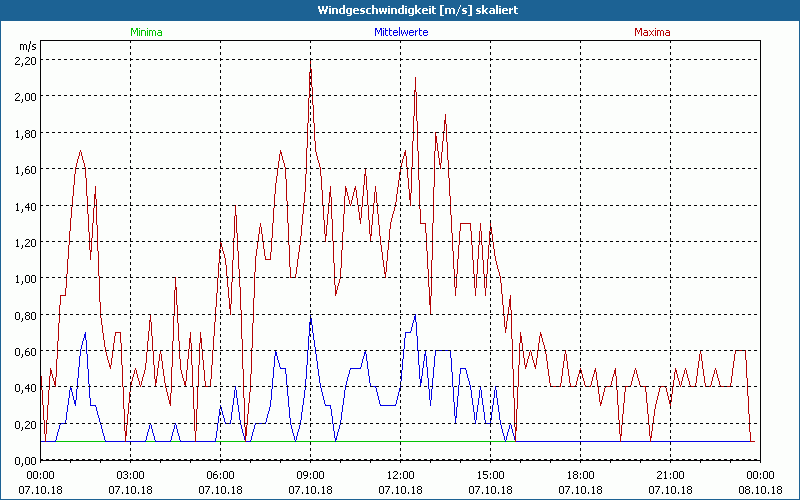Screen dimensions: 800x500
Task: Select the Mittelwerte legend label
Action: click(x=400, y=32)
